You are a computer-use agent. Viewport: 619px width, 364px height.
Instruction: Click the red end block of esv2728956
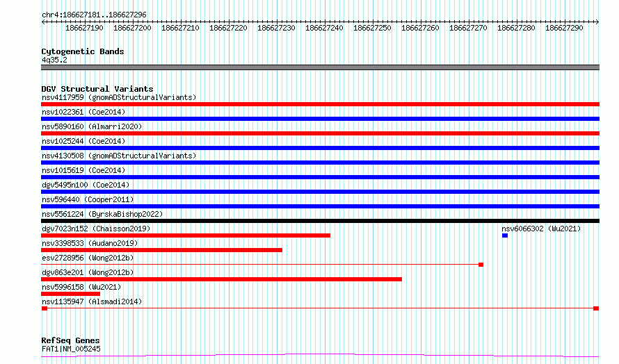[481, 265]
